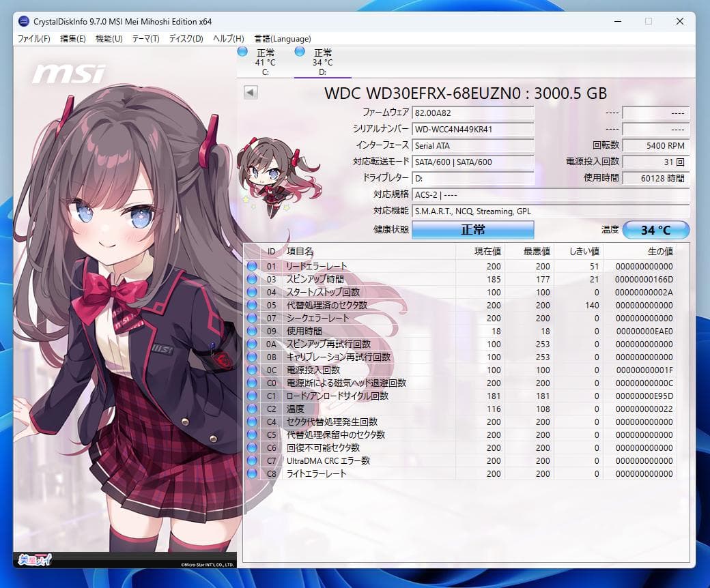Click status icon for C0 row
The image size is (710, 588).
(252, 383)
